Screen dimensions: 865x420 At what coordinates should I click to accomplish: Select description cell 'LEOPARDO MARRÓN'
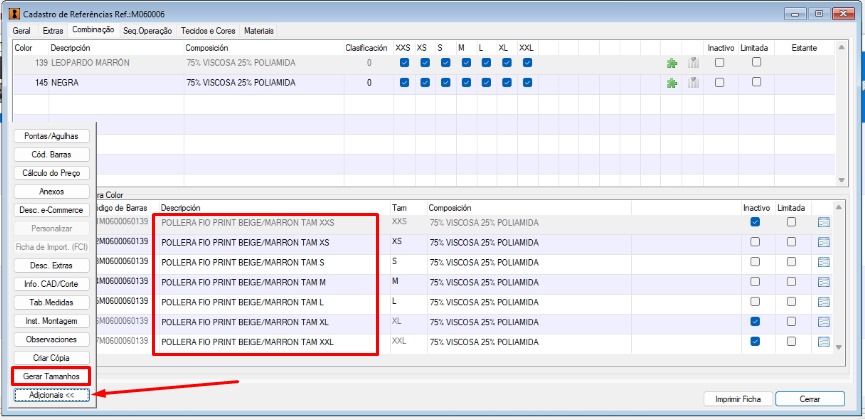point(116,63)
